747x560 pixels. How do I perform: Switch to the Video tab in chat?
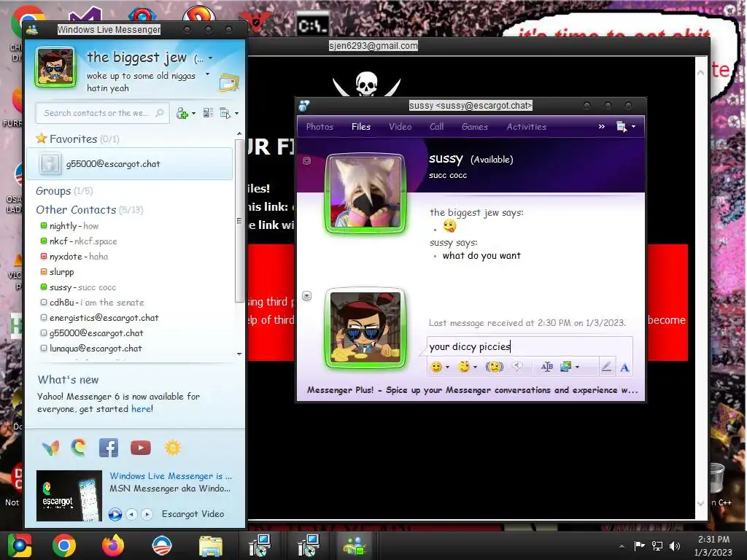[400, 127]
